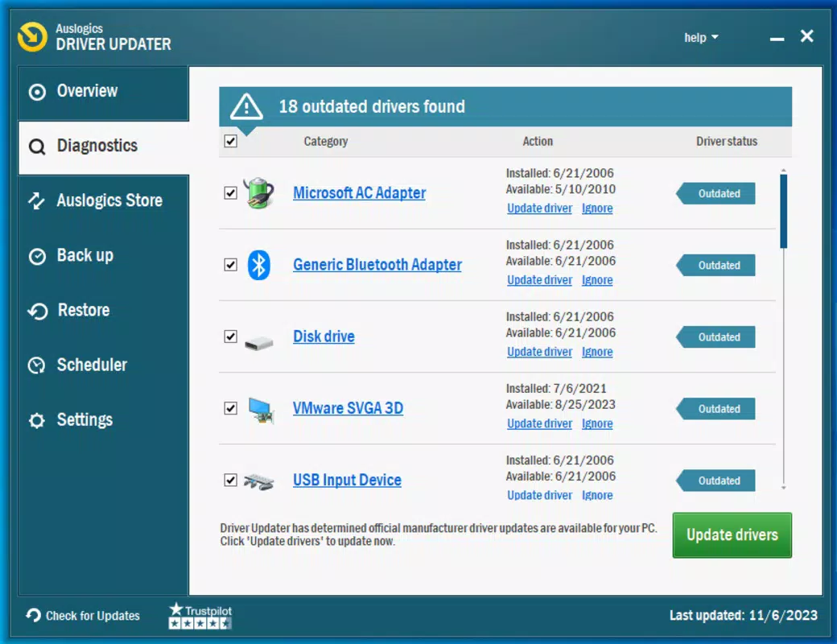Click the Outdated badge for VMware SVGA 3D

715,409
